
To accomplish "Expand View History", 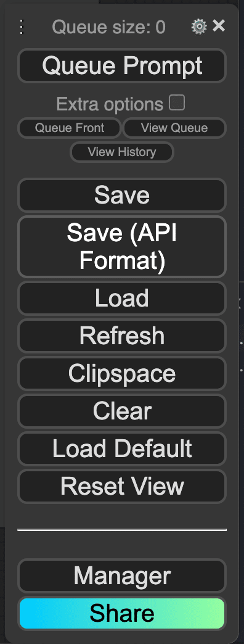I will point(122,152).
